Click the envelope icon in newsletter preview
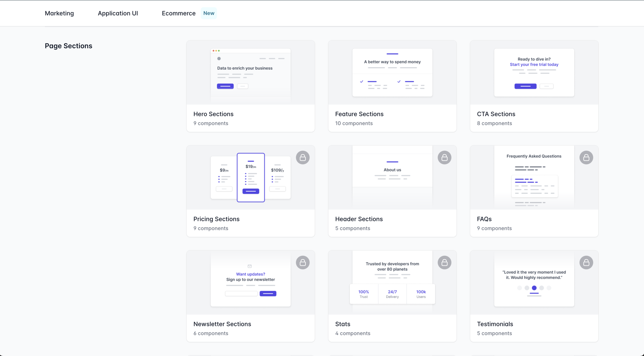Image resolution: width=644 pixels, height=356 pixels. [x=250, y=266]
